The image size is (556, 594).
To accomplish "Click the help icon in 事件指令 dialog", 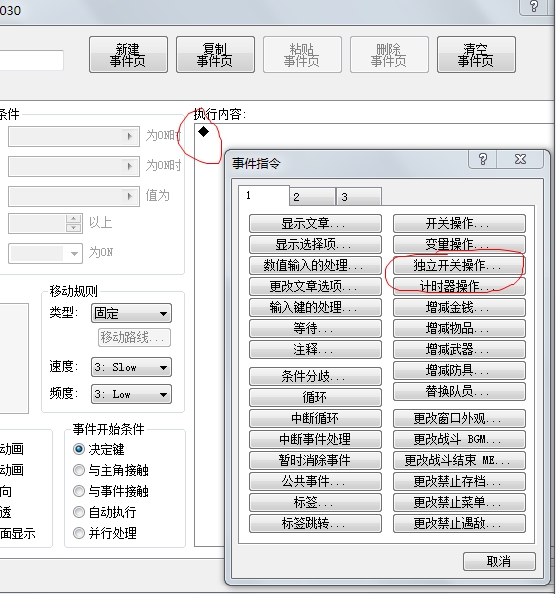I will (x=483, y=159).
